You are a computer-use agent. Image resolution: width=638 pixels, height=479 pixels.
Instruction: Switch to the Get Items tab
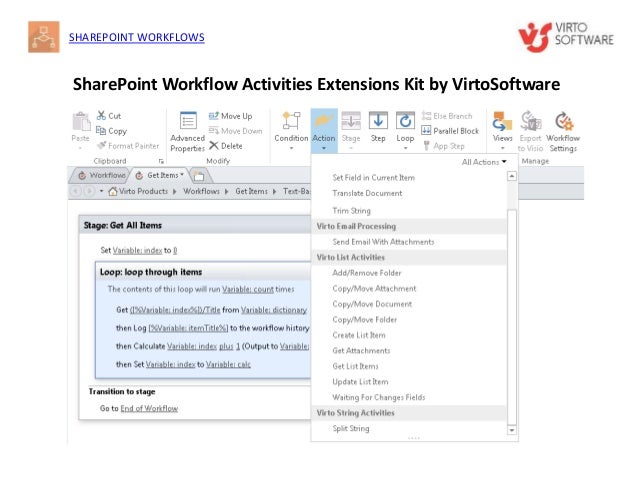coord(160,175)
